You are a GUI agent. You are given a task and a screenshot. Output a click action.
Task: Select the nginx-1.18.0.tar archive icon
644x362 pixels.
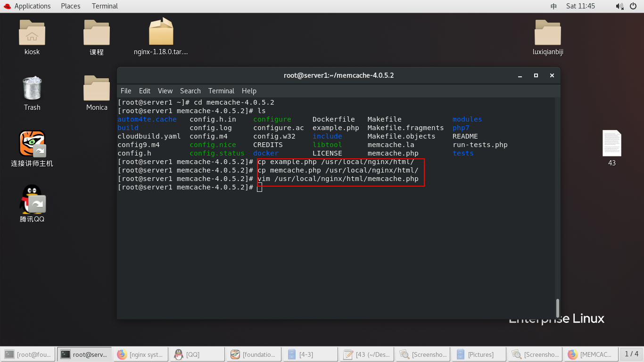tap(161, 32)
